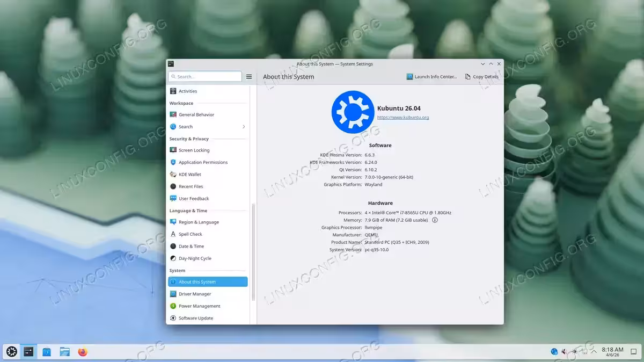Open the Kubuntu application launcher
644x362 pixels.
pos(12,352)
